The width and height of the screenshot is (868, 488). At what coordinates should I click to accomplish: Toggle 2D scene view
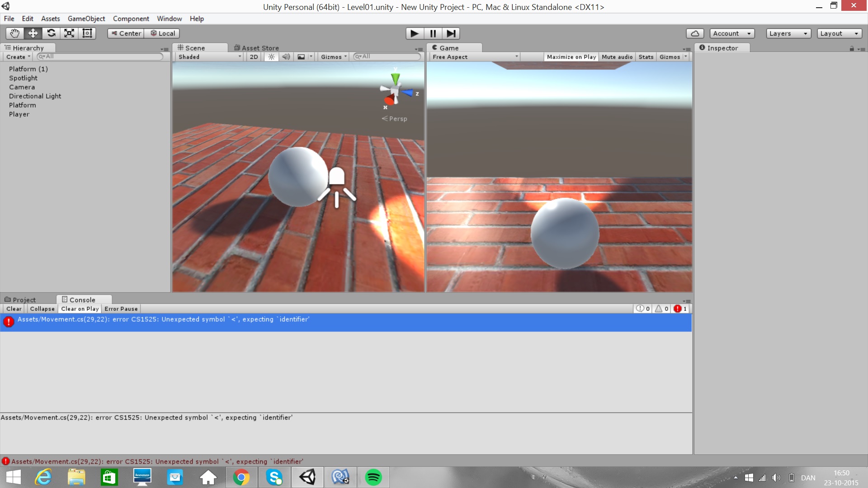(254, 57)
